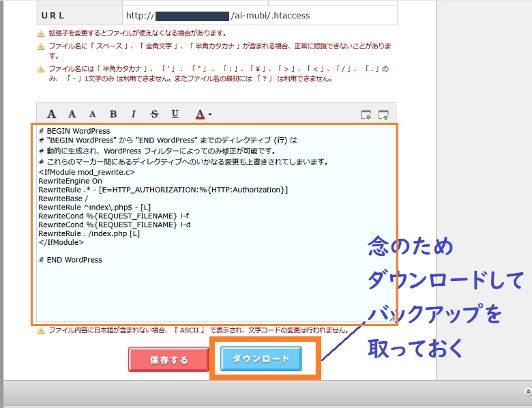This screenshot has height=408, width=532.
Task: Click the '<IfModule mod_rewrite.c>' line
Action: click(87, 172)
